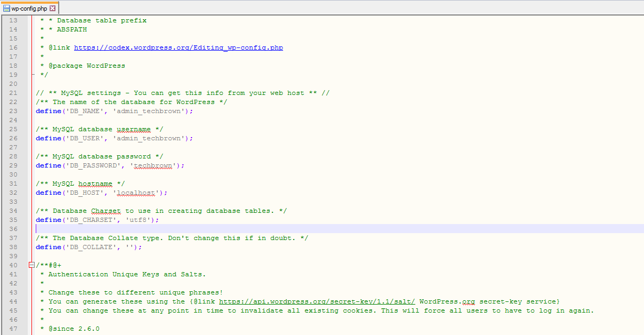Click the '@package WordPress' comment line

pyautogui.click(x=87, y=66)
